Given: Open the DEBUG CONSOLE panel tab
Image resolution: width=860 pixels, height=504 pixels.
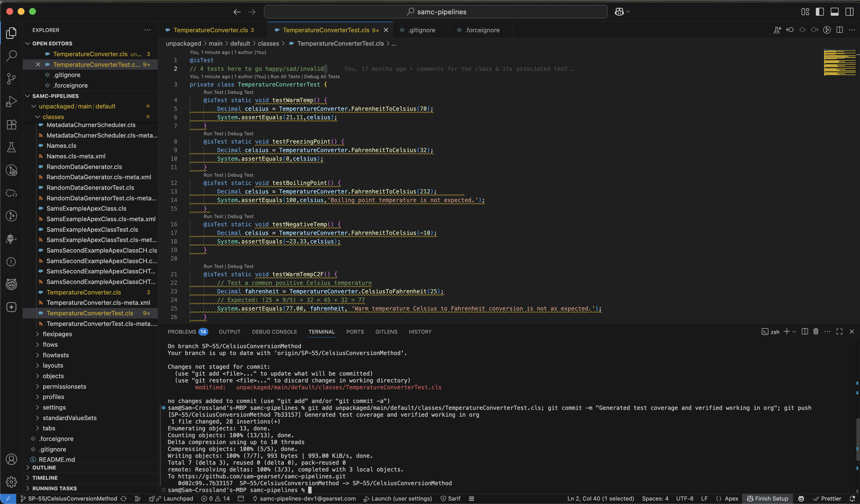Looking at the screenshot, I should 274,331.
